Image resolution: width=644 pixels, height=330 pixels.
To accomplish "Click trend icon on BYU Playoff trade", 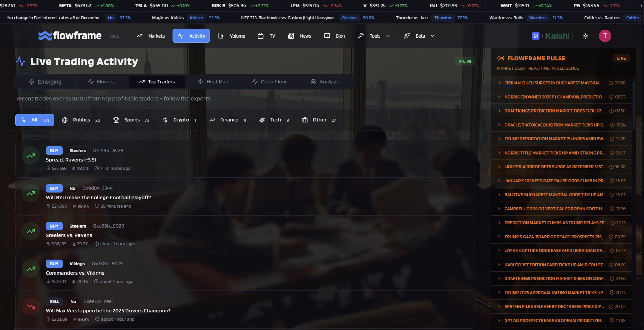I will coord(31,193).
